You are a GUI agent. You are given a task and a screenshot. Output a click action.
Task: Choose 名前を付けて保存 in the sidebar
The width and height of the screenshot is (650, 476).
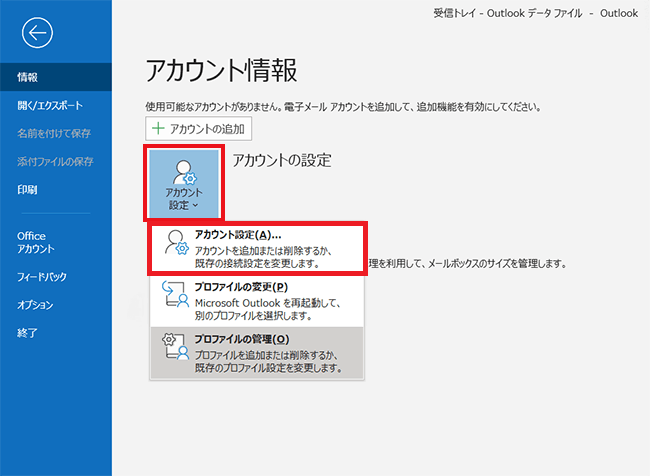click(56, 134)
